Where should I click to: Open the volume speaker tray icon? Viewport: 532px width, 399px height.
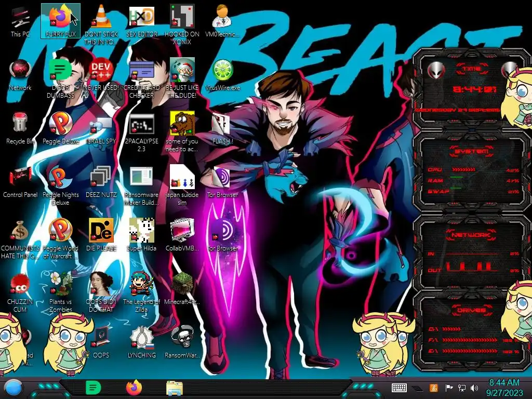click(474, 388)
